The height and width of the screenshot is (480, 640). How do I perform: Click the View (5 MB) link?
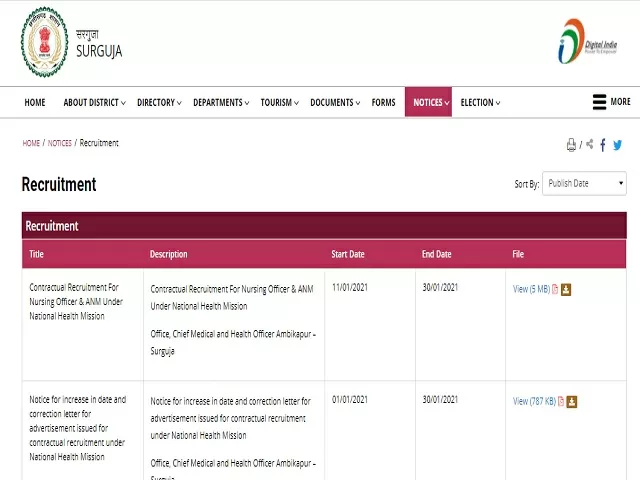click(x=531, y=290)
